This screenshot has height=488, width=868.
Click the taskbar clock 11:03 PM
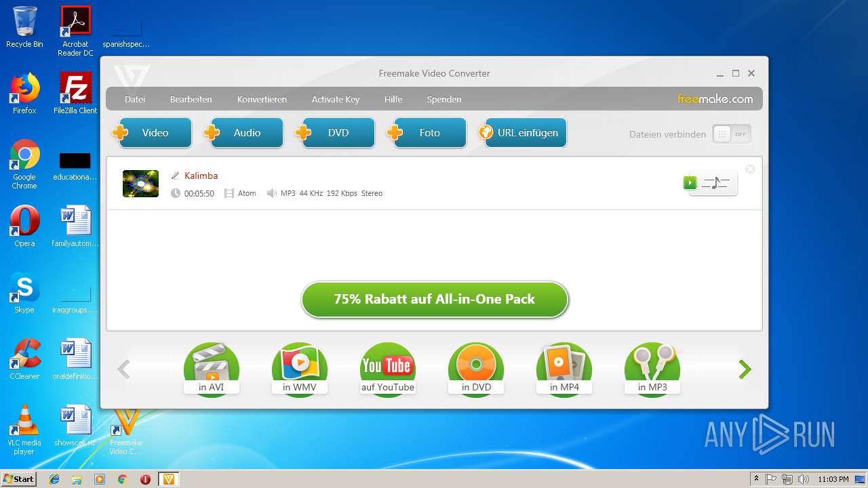coord(833,479)
